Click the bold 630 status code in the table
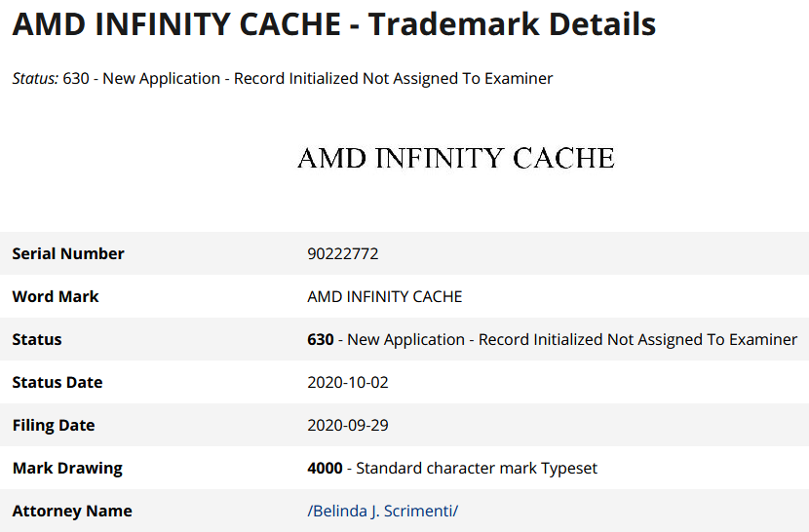 320,339
